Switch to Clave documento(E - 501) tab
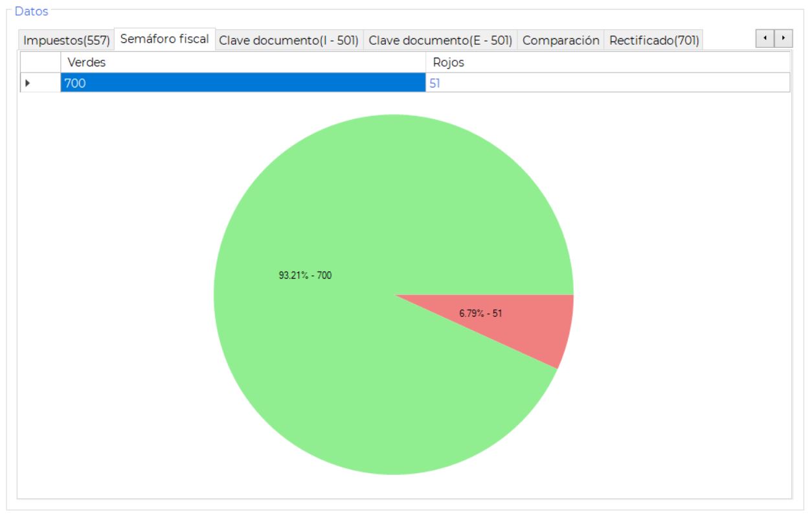812x521 pixels. coord(440,40)
